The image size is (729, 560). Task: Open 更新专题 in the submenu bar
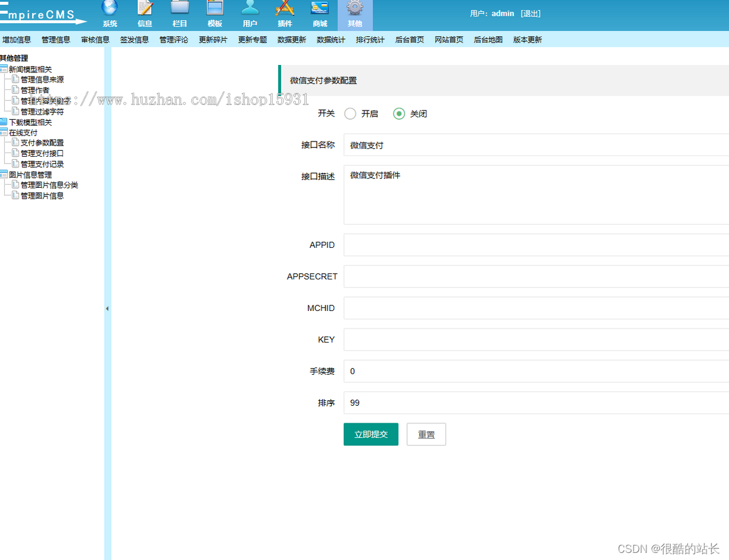pyautogui.click(x=253, y=40)
